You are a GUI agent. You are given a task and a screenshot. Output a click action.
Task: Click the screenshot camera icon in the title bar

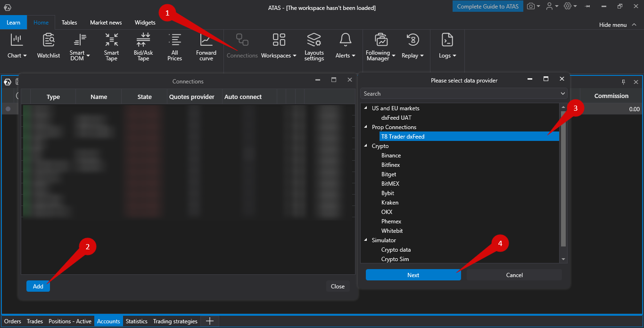(x=531, y=6)
